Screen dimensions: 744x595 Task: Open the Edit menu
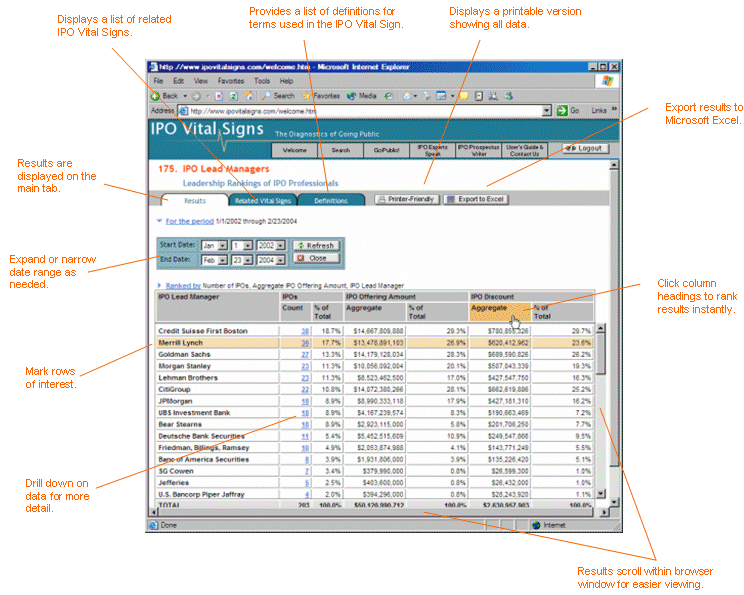[x=178, y=81]
